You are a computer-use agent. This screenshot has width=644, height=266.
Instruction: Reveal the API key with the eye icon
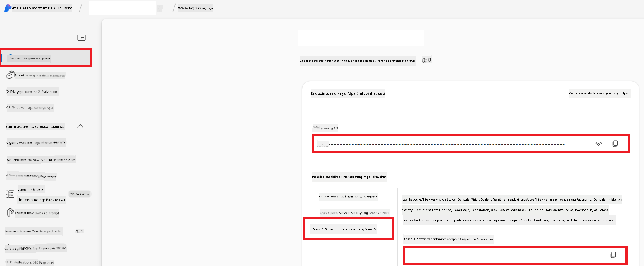click(599, 144)
